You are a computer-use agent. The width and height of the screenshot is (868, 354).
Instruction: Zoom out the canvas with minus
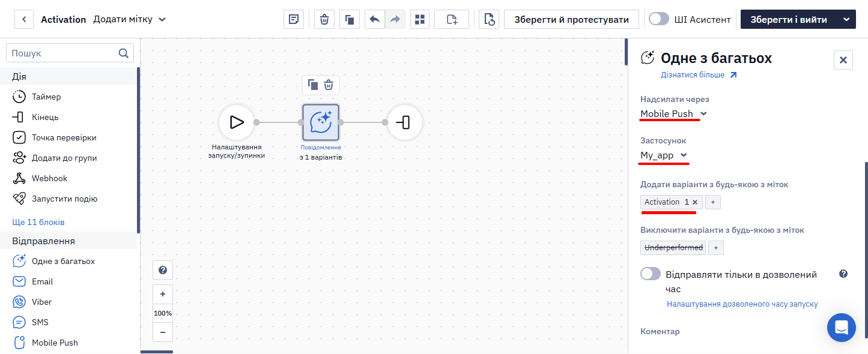[163, 332]
